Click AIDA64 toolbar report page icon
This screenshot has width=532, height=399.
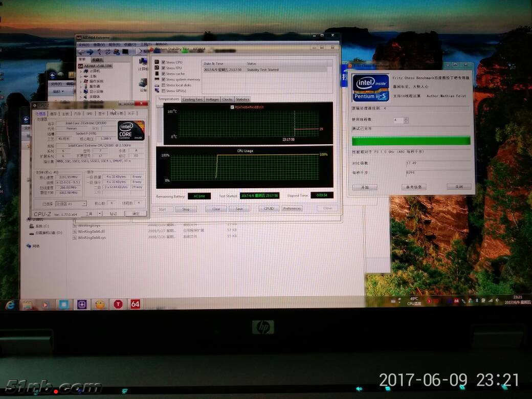(x=139, y=52)
